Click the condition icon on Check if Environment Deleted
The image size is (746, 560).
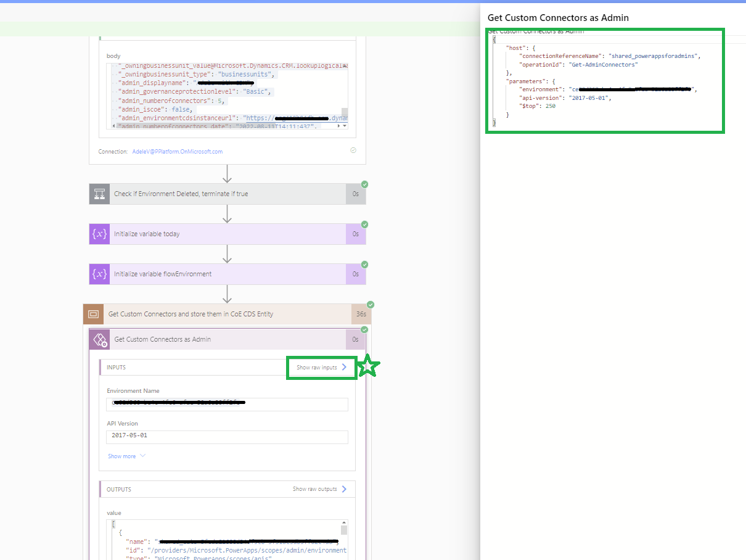click(99, 193)
